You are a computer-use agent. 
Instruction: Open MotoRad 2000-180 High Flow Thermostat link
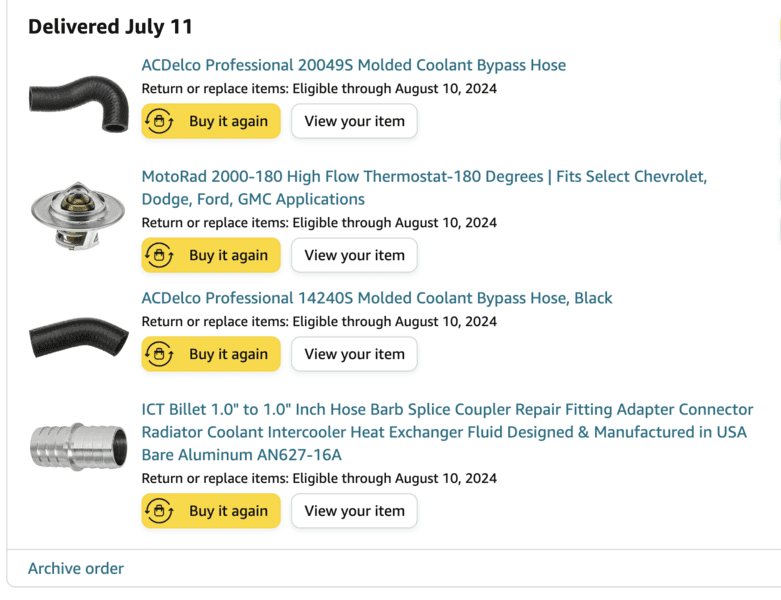click(x=424, y=177)
